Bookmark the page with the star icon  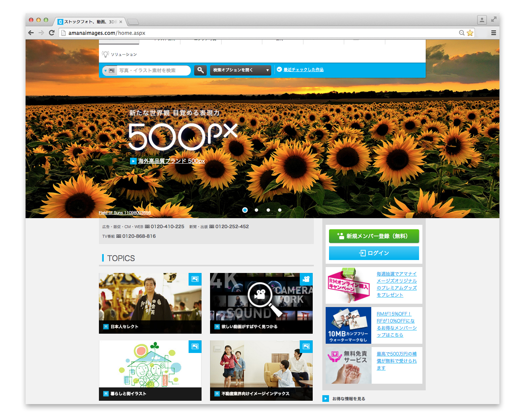click(470, 33)
